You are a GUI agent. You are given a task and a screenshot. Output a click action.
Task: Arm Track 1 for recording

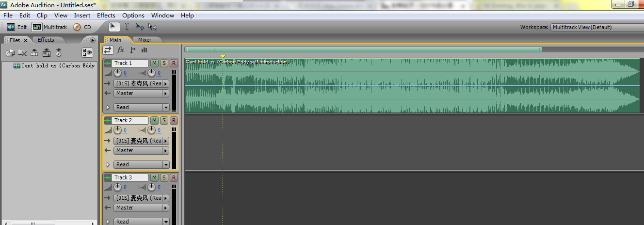(x=174, y=63)
